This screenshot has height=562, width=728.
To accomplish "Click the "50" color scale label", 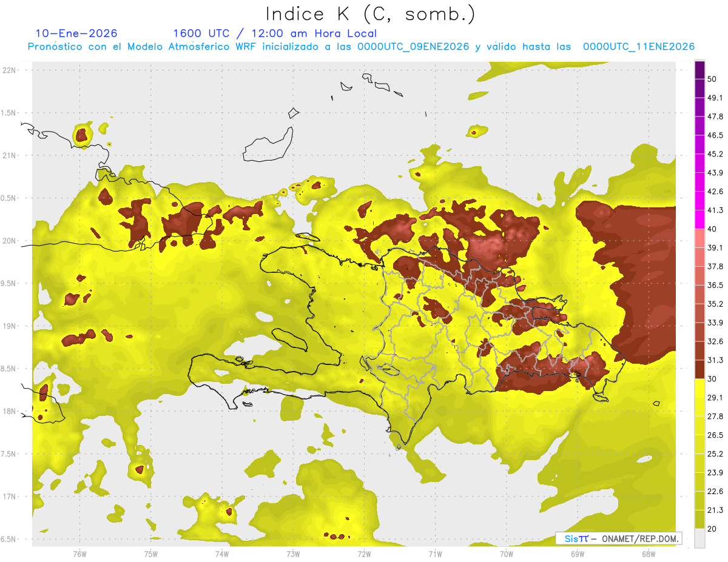I will click(713, 79).
